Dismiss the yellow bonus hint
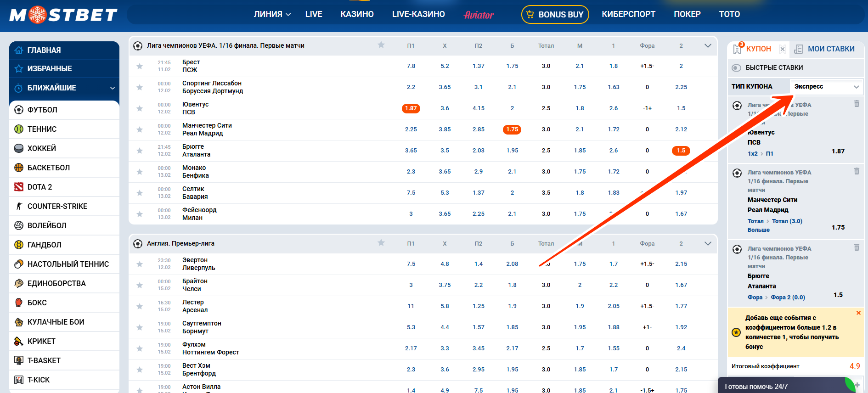This screenshot has height=393, width=868. click(858, 313)
